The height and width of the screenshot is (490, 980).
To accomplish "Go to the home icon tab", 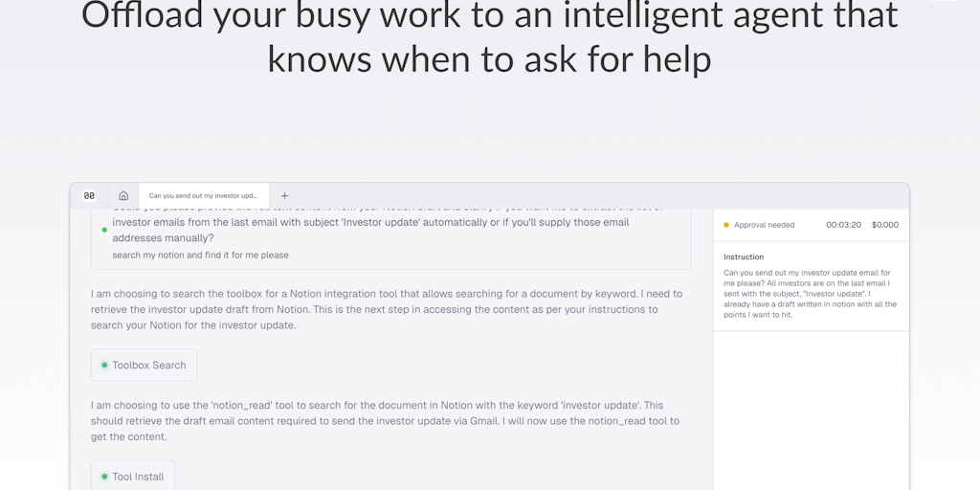I will point(123,195).
